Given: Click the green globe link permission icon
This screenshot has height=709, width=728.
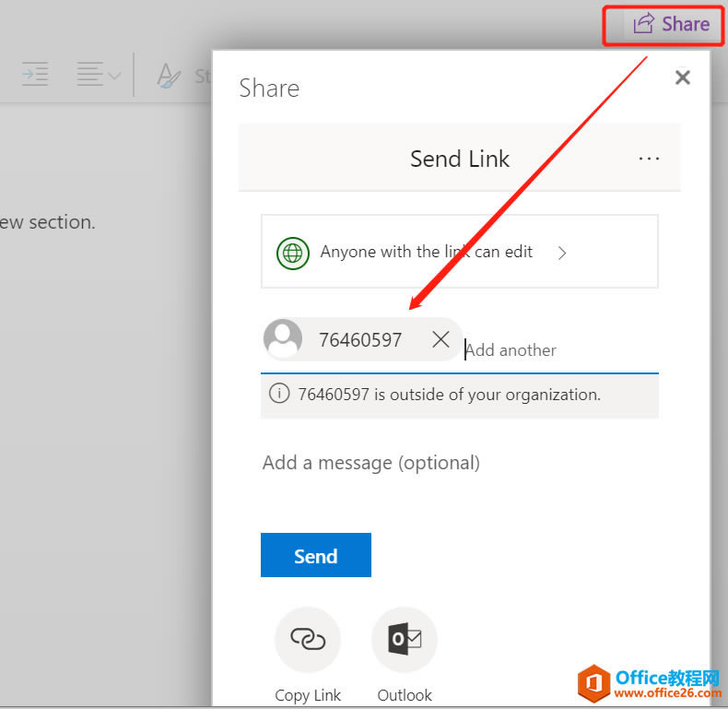Looking at the screenshot, I should point(292,254).
